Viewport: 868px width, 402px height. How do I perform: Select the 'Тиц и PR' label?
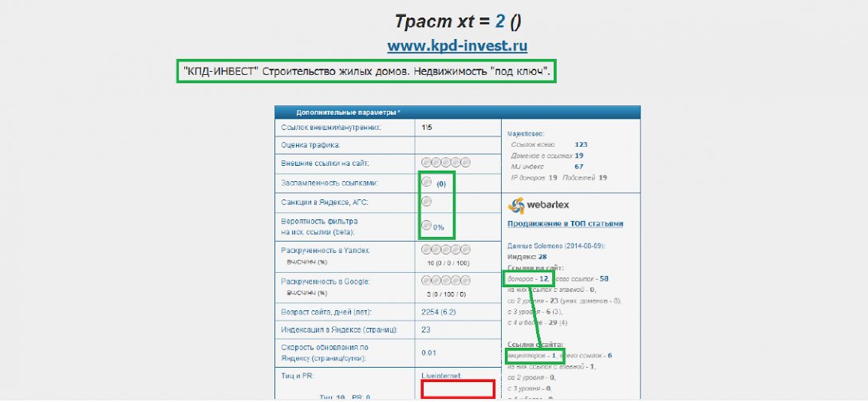[298, 376]
